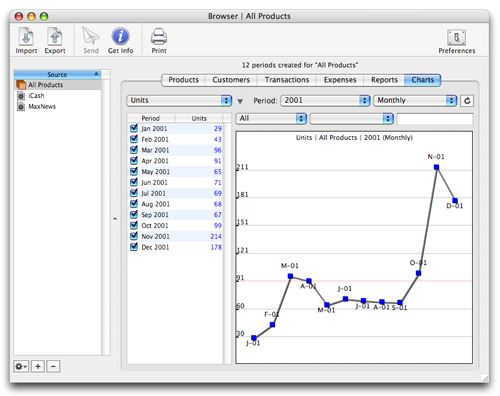Switch to the Transactions tab

(x=287, y=80)
